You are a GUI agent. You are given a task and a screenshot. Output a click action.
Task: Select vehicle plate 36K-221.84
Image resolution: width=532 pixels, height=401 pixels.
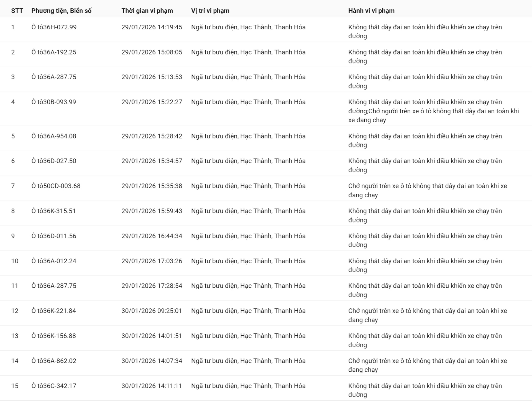(x=54, y=311)
